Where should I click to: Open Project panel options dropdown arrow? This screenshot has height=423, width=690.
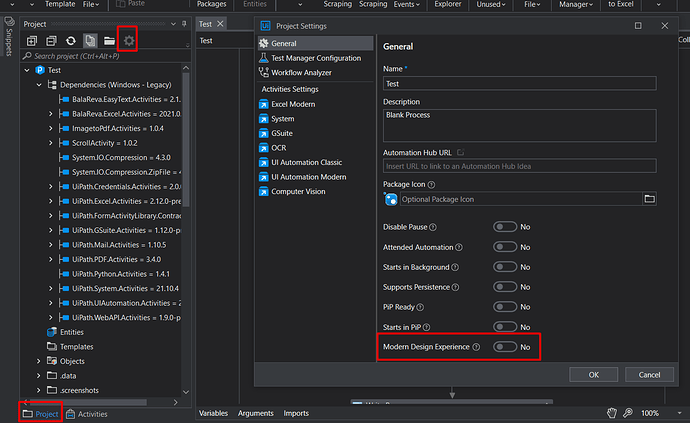point(173,24)
